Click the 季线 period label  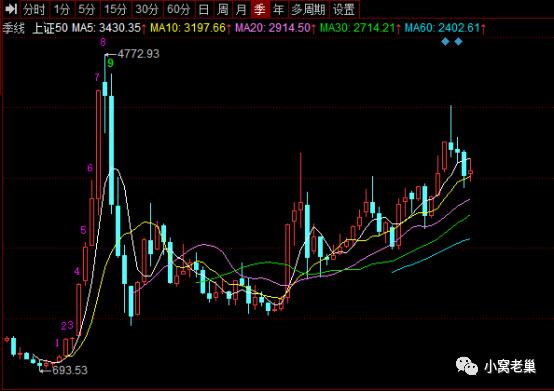click(x=13, y=28)
